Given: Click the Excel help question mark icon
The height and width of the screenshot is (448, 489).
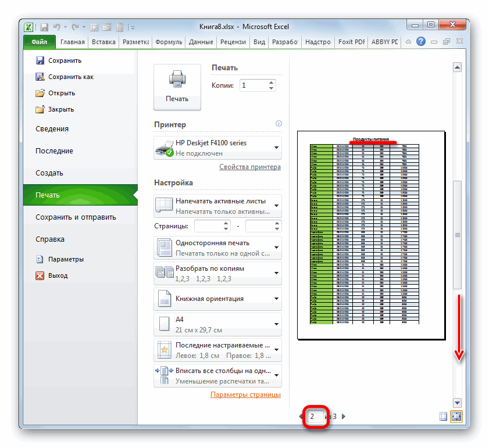Looking at the screenshot, I should pos(420,42).
